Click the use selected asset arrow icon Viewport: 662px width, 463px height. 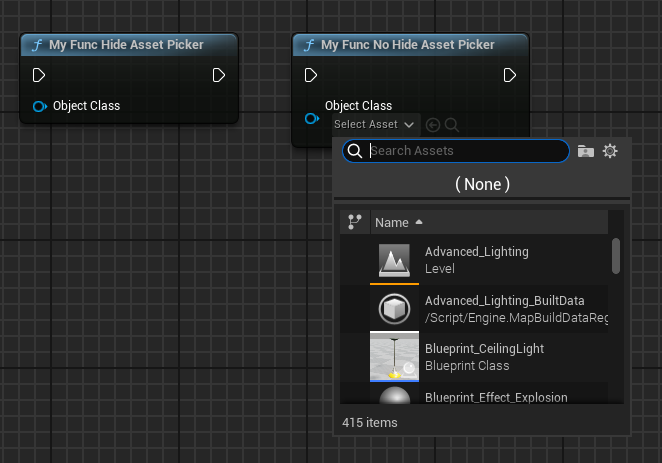432,125
